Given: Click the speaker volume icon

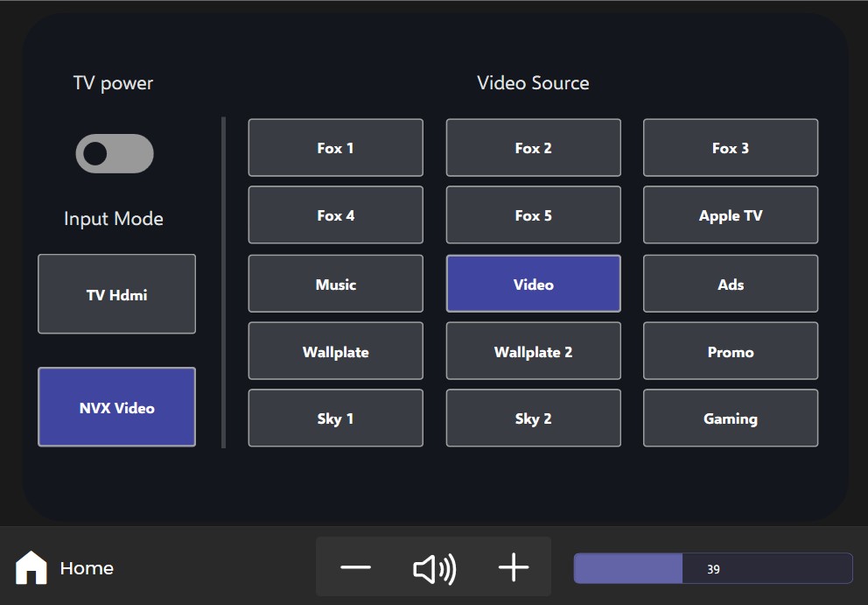Looking at the screenshot, I should (434, 567).
